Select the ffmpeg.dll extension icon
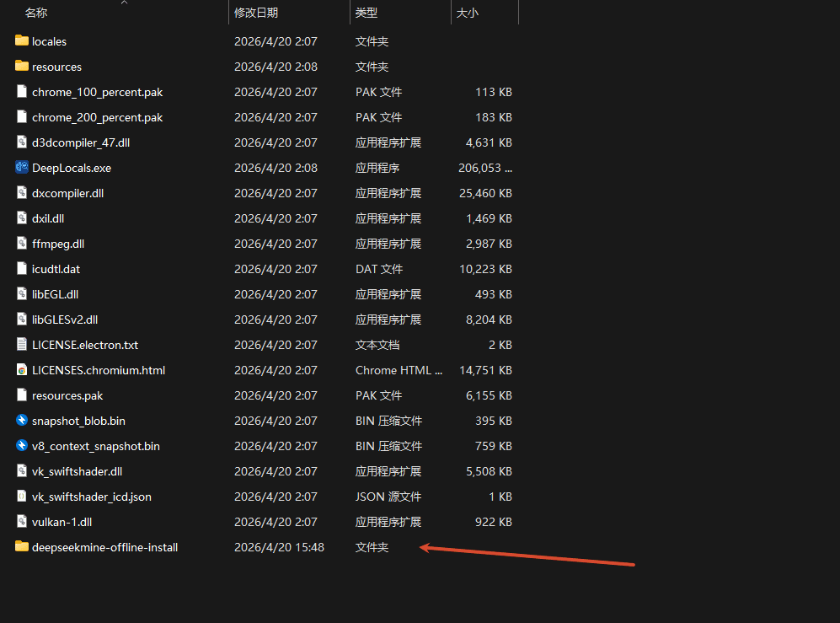The width and height of the screenshot is (840, 623). (21, 243)
